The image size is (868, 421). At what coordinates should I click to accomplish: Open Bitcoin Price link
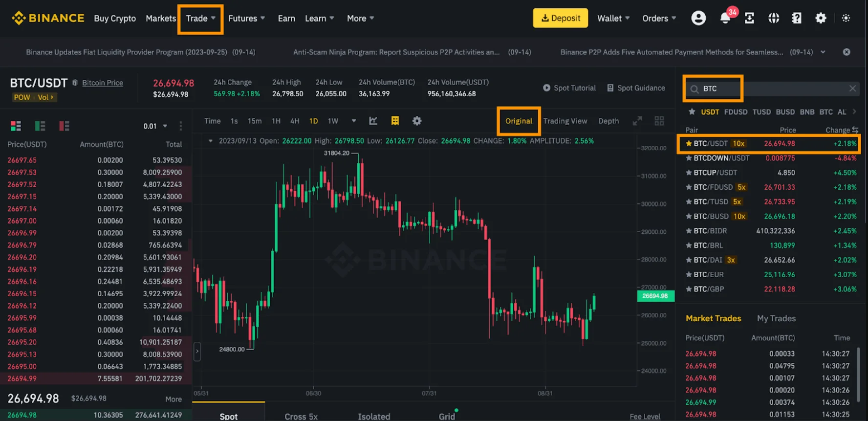pos(103,83)
